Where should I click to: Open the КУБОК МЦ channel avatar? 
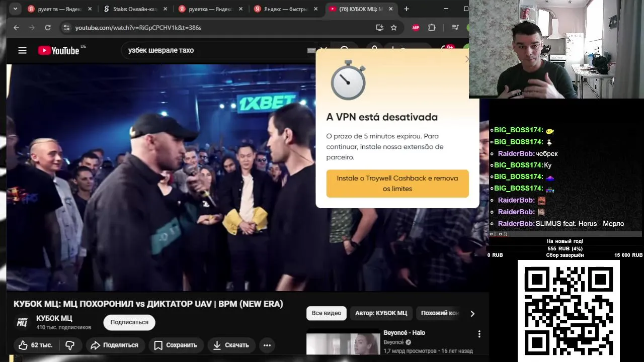pos(22,322)
